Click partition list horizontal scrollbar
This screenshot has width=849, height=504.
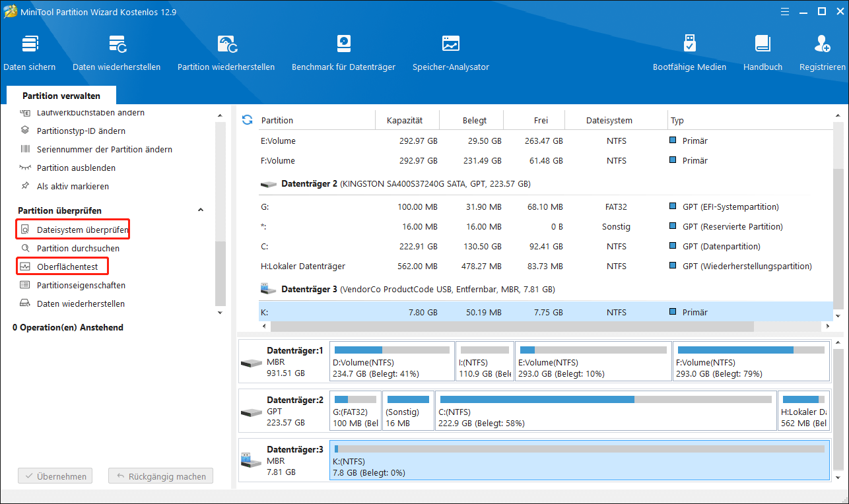click(511, 327)
